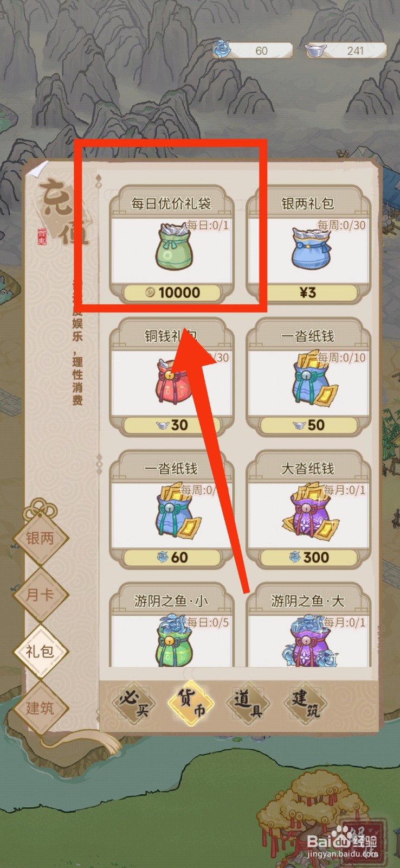Switch to the 月卡 side tab
This screenshot has width=400, height=868.
point(41,595)
